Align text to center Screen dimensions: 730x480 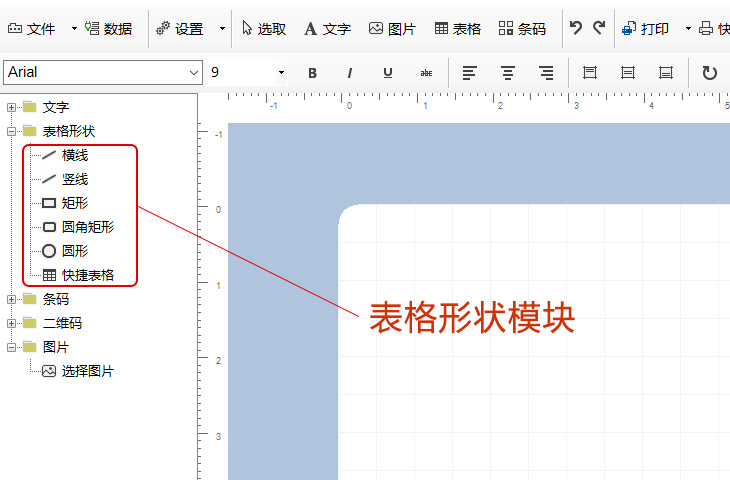(x=508, y=73)
